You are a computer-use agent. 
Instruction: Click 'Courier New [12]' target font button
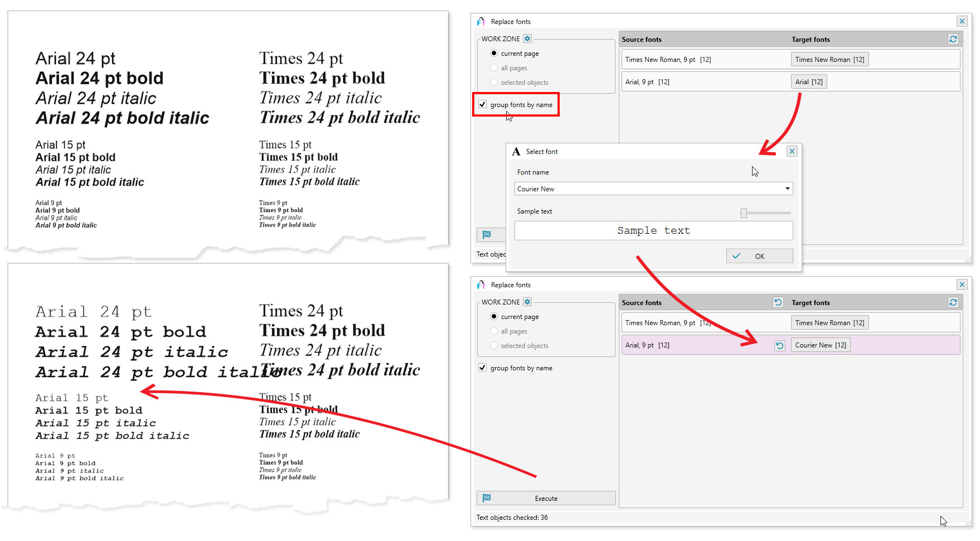point(821,345)
